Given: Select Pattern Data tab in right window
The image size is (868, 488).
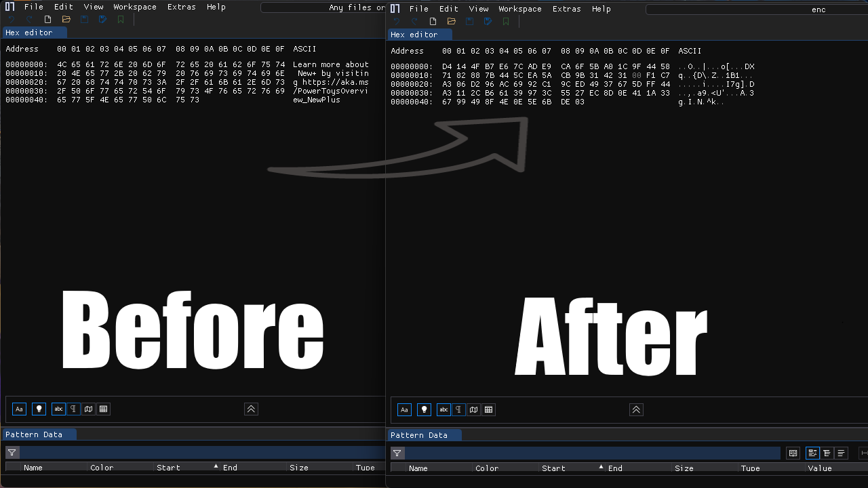Looking at the screenshot, I should [425, 435].
